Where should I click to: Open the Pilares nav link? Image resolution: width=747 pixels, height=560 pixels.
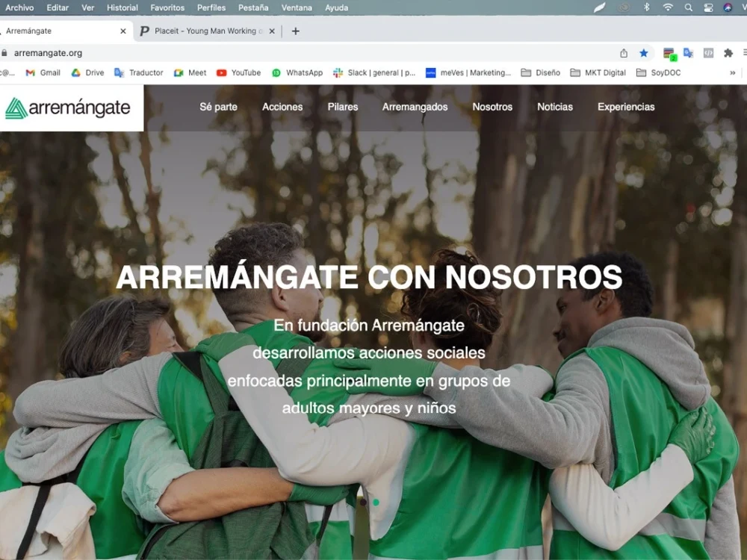[x=343, y=107]
